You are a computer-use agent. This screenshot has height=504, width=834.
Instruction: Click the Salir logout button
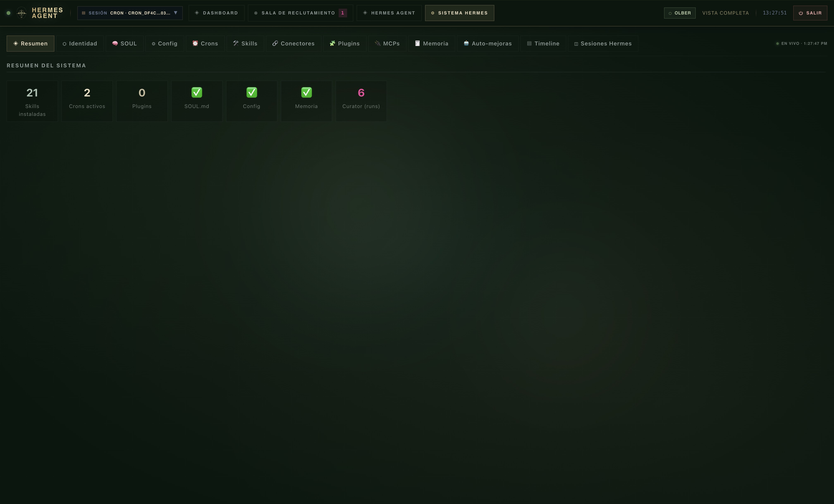[x=810, y=13]
